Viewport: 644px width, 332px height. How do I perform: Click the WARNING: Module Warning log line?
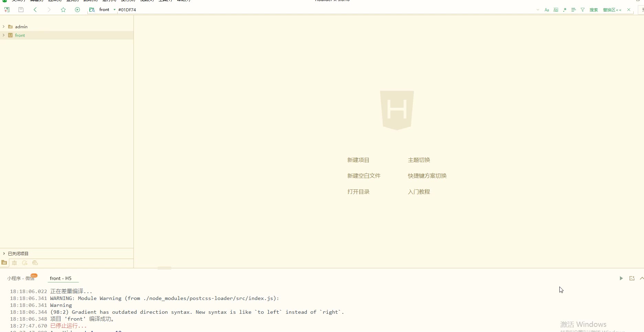click(x=164, y=298)
